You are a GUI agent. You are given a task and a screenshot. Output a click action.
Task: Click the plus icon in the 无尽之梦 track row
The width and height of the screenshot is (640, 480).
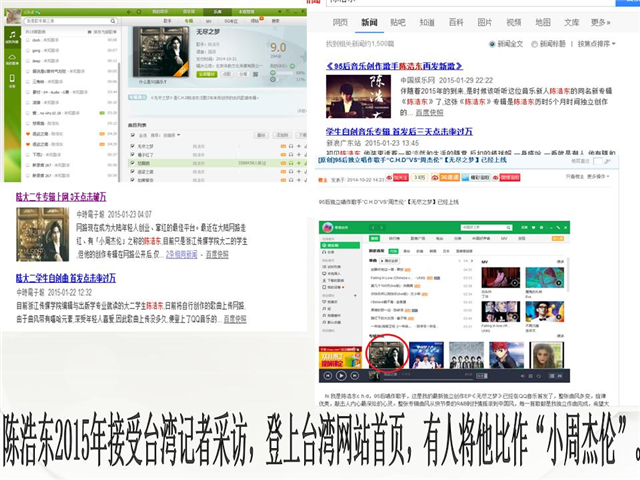(299, 146)
